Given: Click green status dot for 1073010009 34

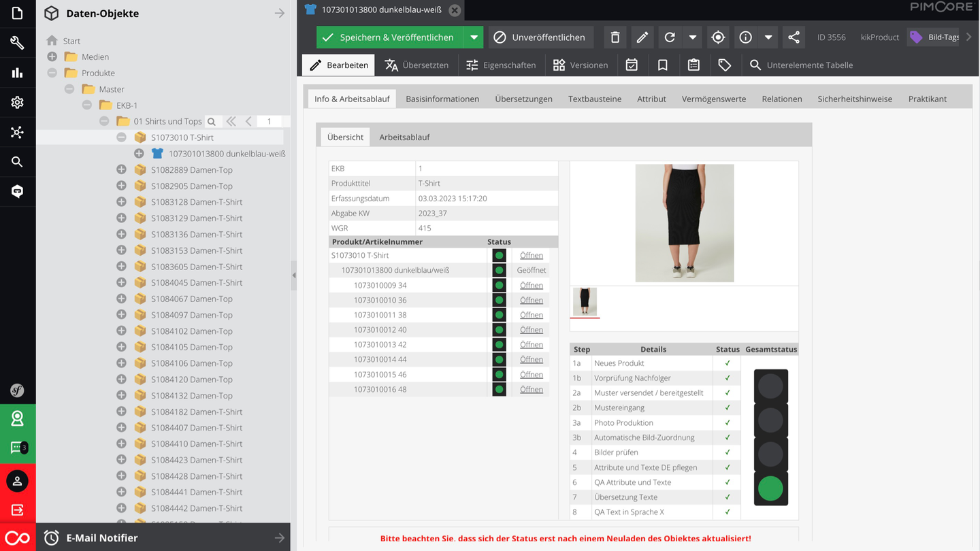Looking at the screenshot, I should click(499, 285).
